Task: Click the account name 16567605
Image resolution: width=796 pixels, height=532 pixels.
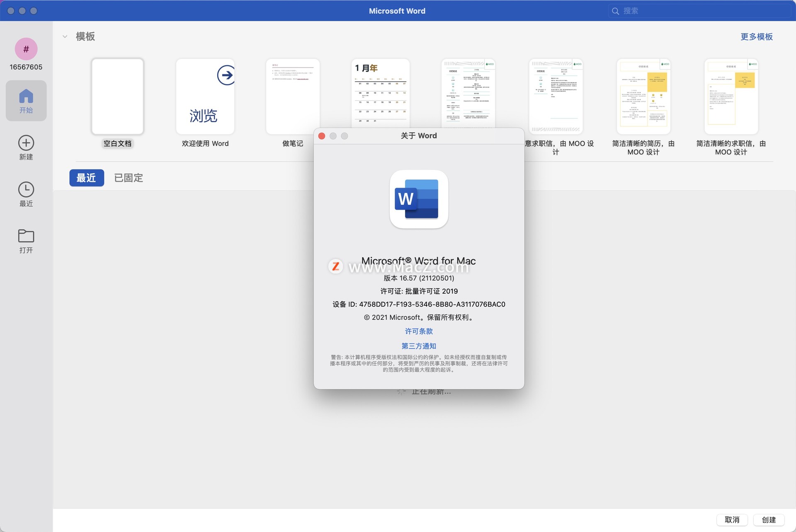Action: [26, 67]
